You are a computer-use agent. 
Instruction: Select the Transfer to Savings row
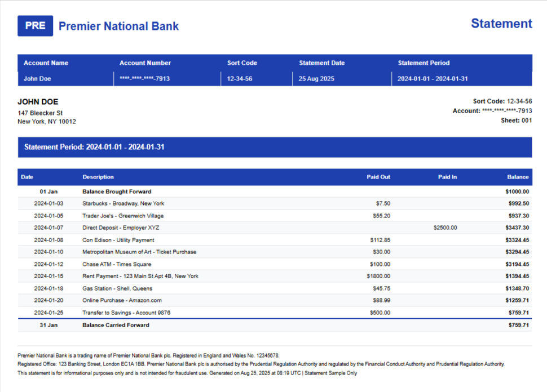(x=126, y=313)
